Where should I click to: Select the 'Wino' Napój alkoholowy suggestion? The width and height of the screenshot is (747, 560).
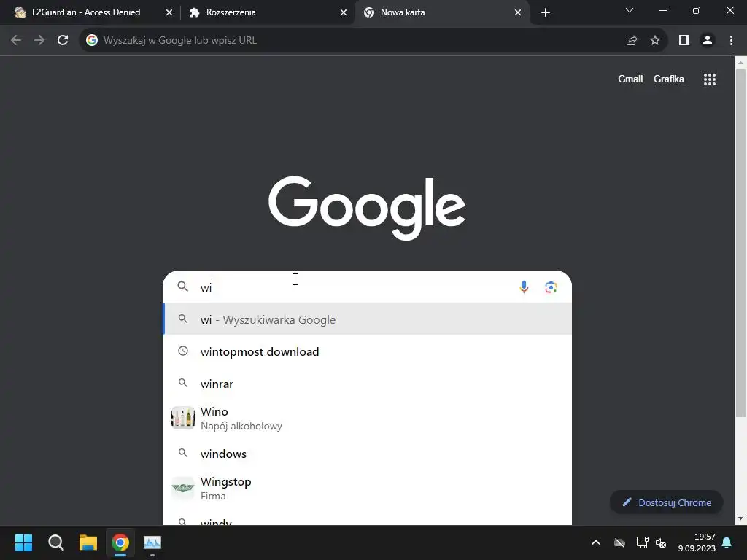tap(368, 418)
